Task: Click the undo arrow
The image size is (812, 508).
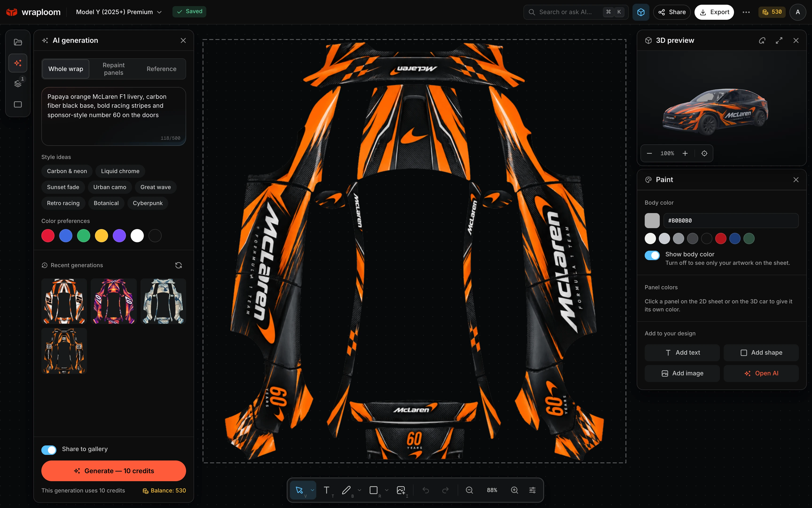Action: click(426, 490)
